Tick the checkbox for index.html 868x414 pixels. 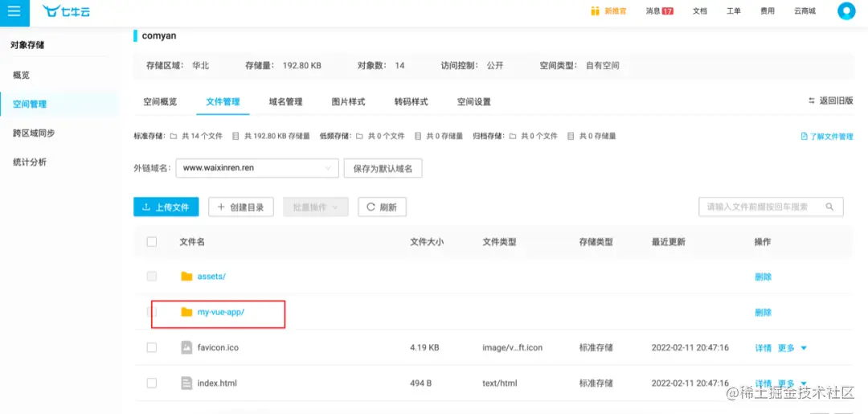click(x=152, y=383)
